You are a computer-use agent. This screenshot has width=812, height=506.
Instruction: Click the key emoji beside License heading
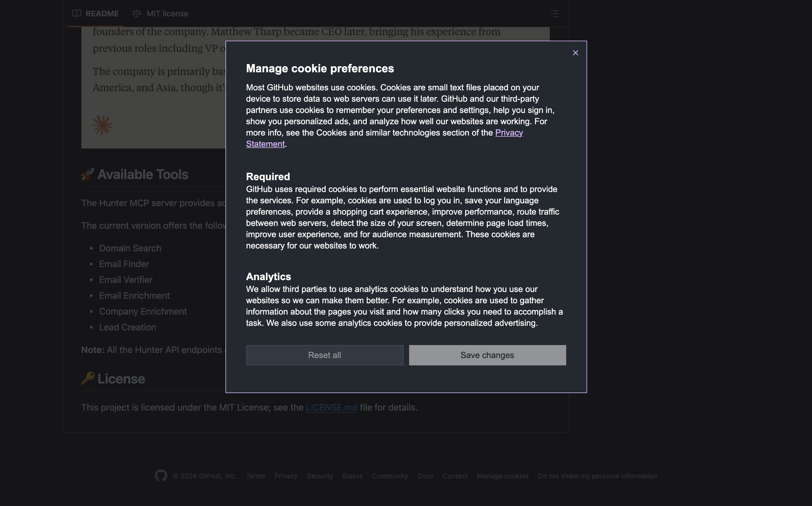click(x=88, y=378)
